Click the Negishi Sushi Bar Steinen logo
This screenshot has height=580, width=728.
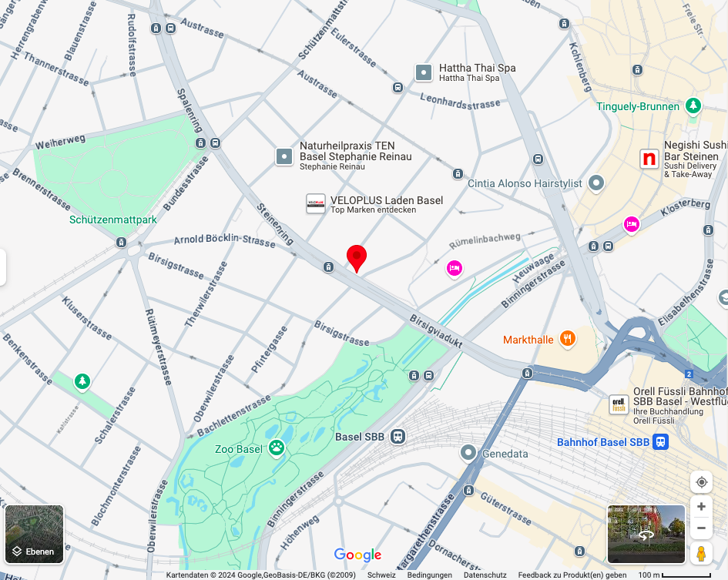point(649,159)
